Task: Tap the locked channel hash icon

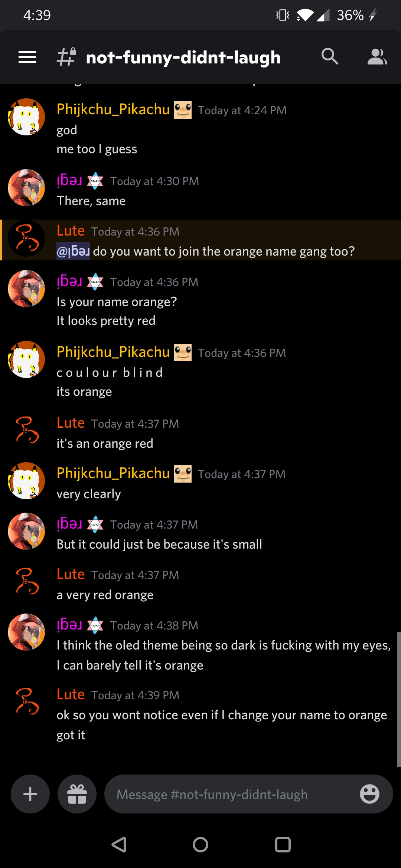Action: coord(67,57)
